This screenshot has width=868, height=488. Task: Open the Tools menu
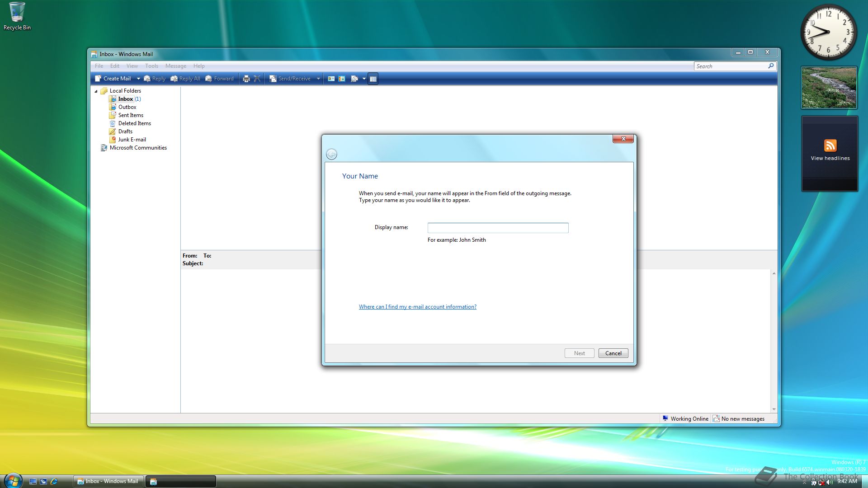151,66
